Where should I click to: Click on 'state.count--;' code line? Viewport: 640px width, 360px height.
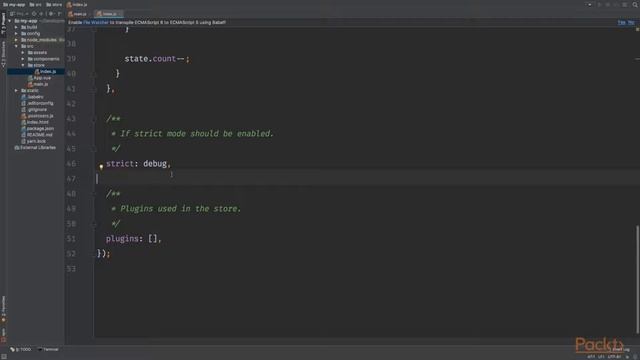coord(157,59)
